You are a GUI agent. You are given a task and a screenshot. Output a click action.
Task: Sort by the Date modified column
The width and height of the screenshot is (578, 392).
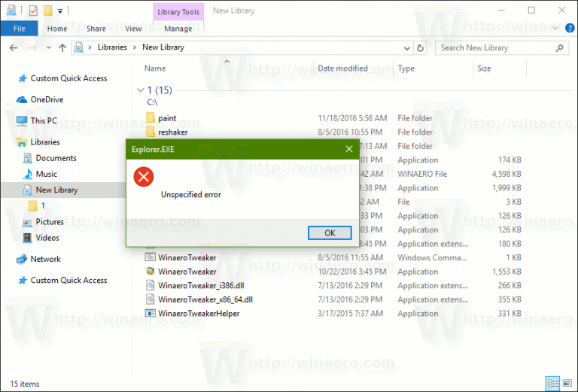tap(342, 68)
